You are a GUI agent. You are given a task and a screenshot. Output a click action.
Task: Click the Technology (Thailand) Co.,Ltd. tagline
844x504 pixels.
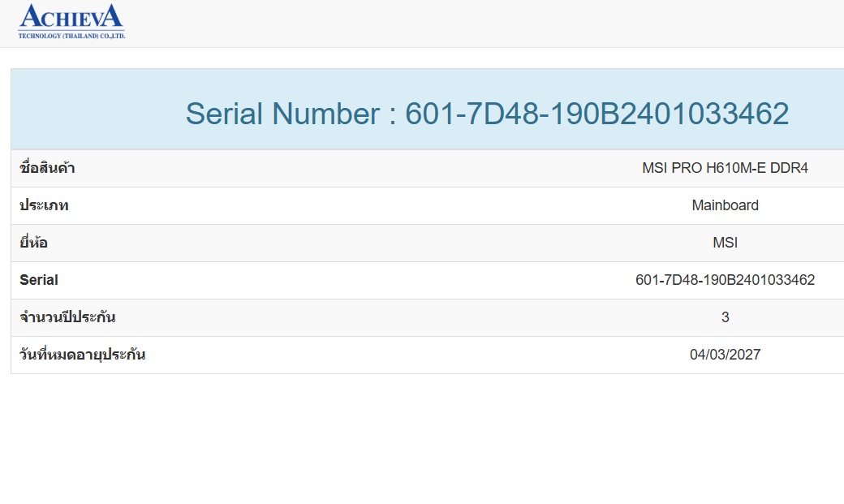click(x=71, y=36)
